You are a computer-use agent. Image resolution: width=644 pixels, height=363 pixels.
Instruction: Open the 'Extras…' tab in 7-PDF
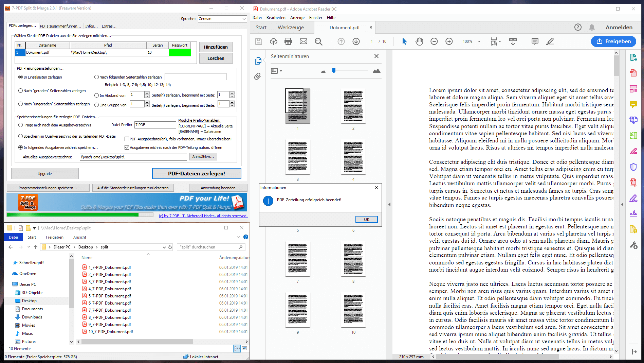pos(109,26)
